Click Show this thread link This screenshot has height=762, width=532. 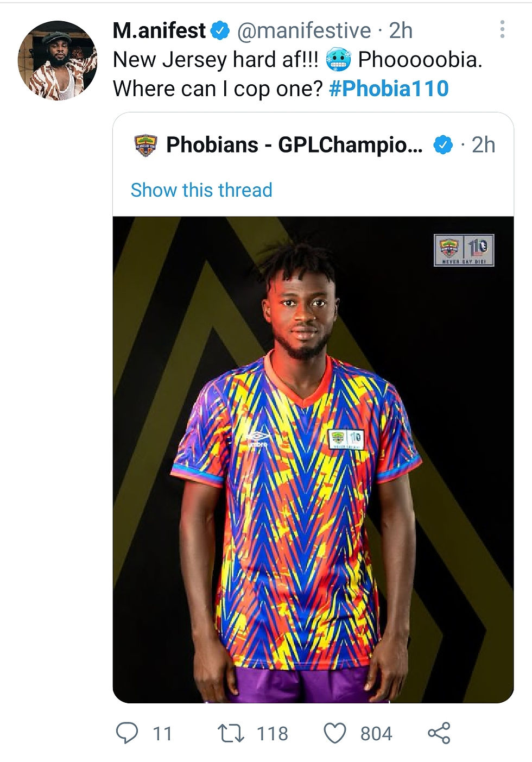[201, 190]
